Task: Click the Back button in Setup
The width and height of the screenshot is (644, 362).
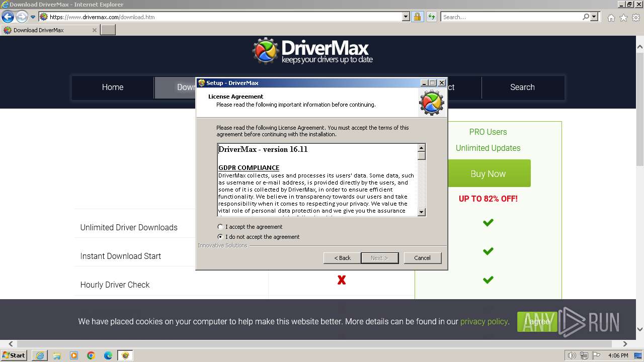Action: (x=342, y=258)
